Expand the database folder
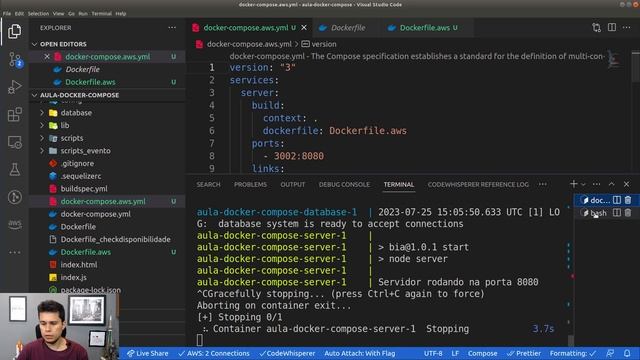The image size is (640, 360). tap(76, 113)
